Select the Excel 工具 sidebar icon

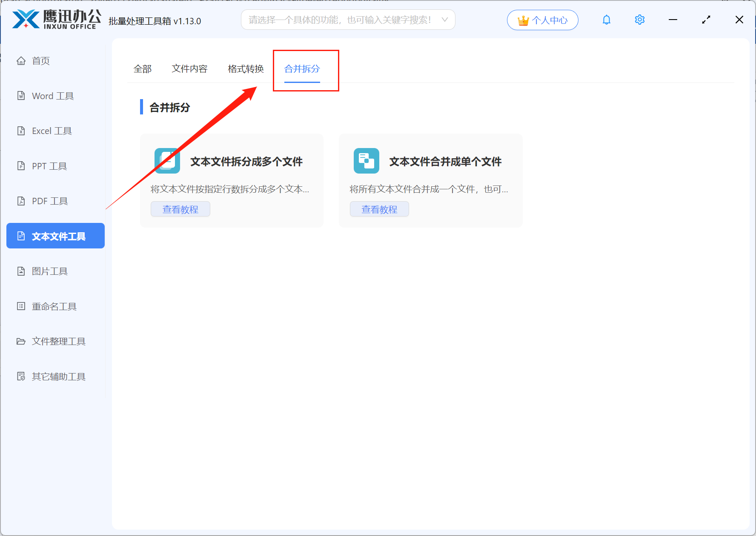[52, 131]
